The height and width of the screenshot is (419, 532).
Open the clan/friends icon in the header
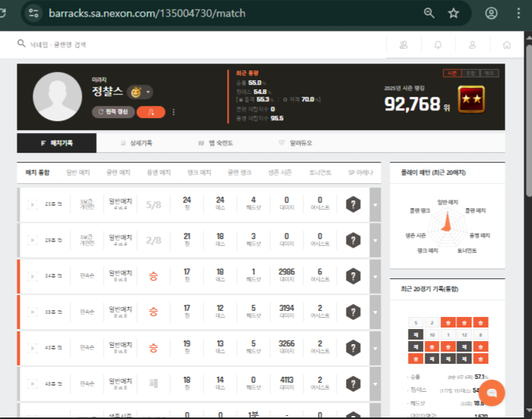click(x=403, y=45)
